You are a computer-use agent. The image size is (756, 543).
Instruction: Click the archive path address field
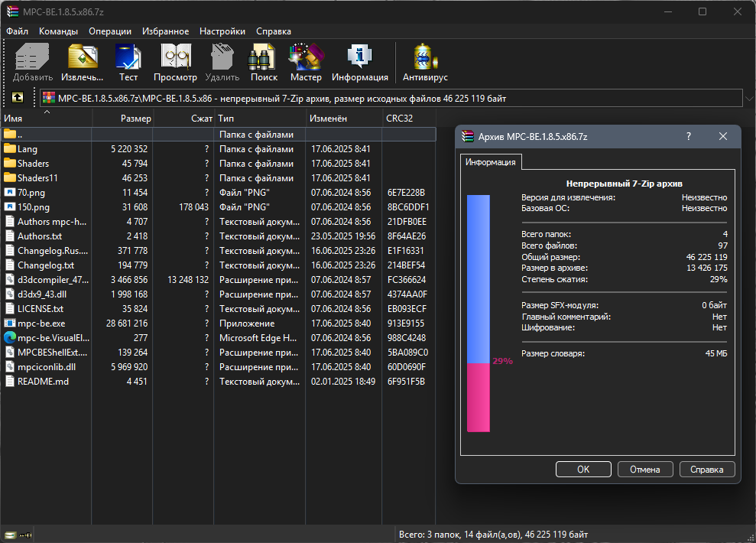(x=391, y=99)
